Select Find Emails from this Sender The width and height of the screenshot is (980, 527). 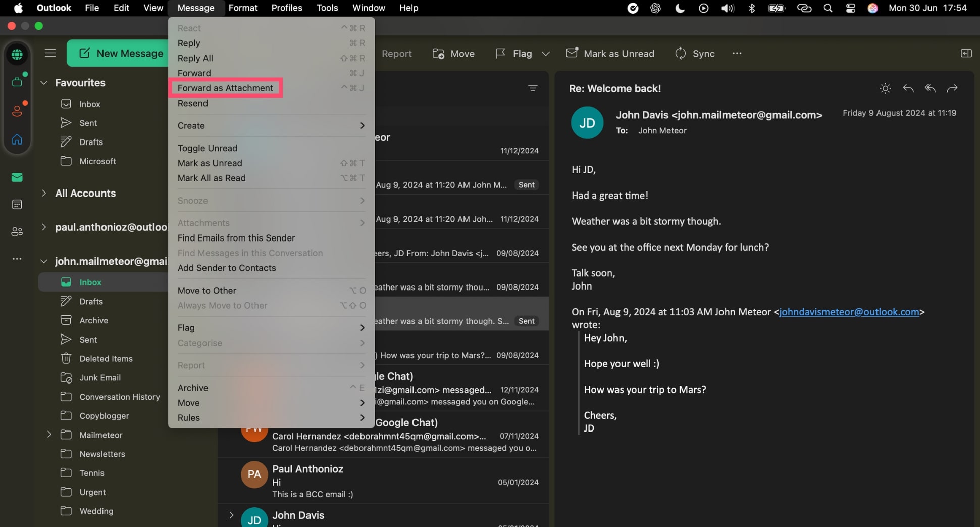click(x=271, y=238)
